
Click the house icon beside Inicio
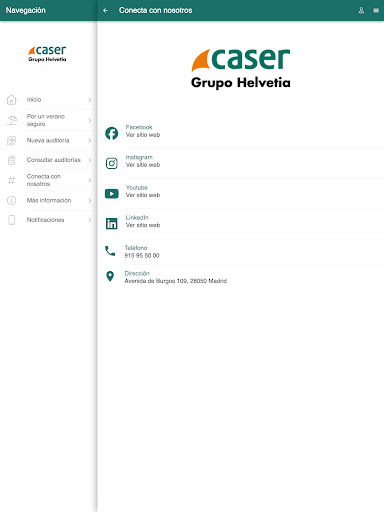click(x=12, y=99)
